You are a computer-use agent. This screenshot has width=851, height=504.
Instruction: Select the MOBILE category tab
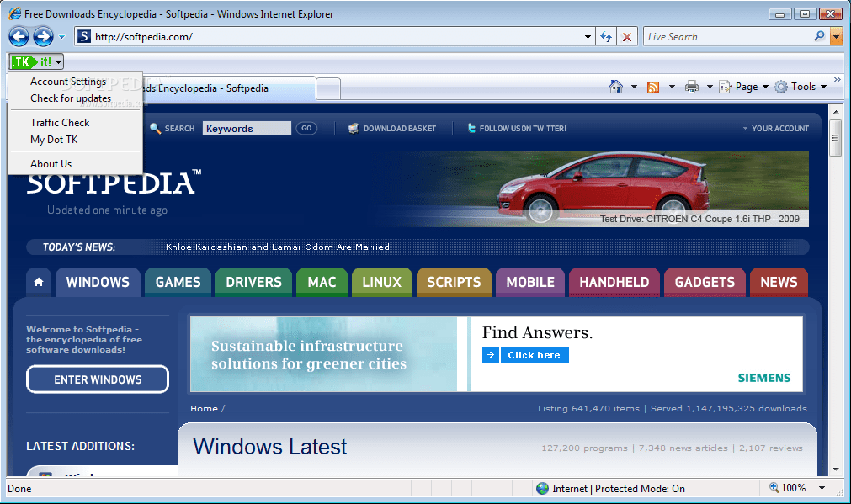pyautogui.click(x=530, y=282)
